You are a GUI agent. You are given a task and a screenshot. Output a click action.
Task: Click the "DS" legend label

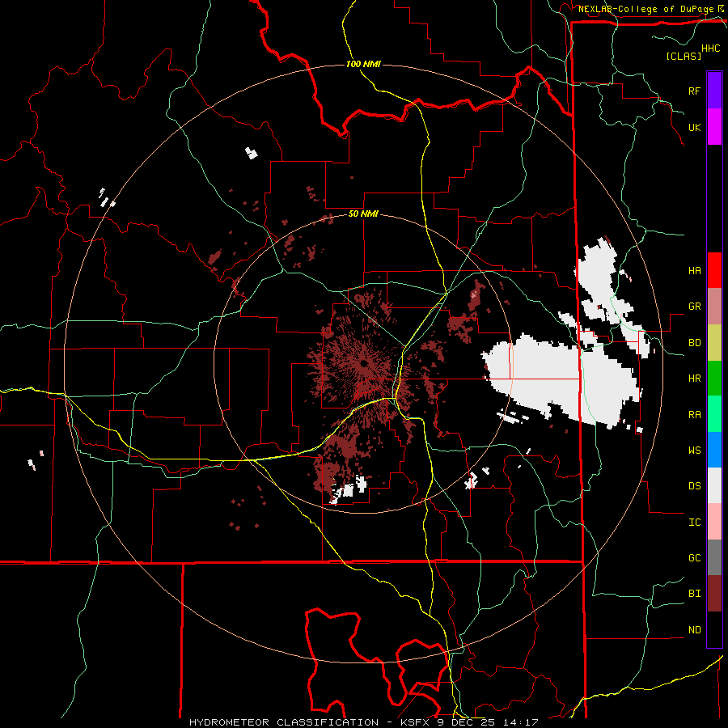694,486
